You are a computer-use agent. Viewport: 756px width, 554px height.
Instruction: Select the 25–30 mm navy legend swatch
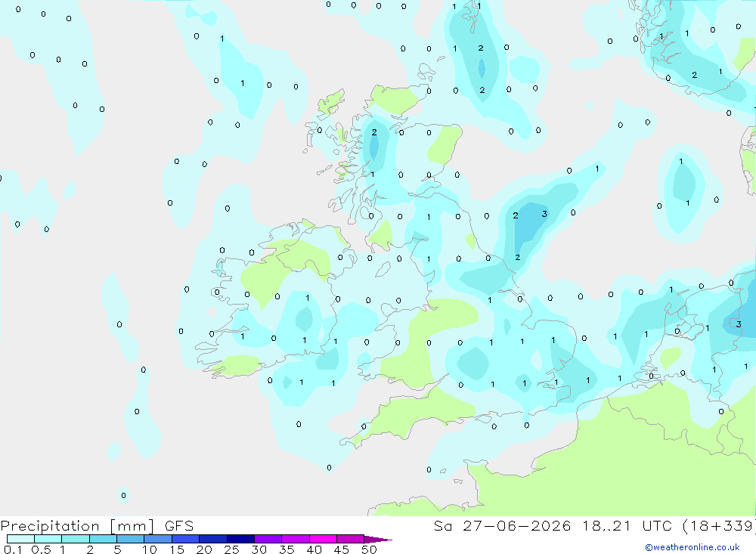point(240,539)
